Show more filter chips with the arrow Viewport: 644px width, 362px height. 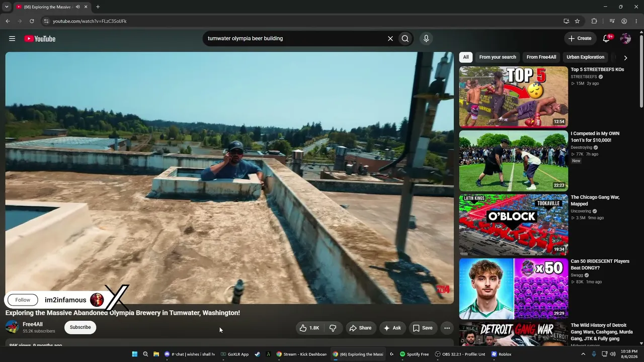625,58
